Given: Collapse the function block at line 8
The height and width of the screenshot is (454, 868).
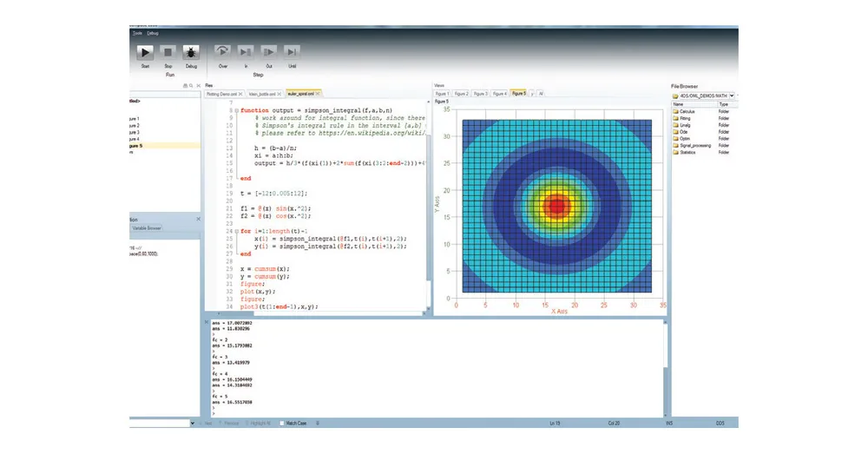Looking at the screenshot, I should point(236,111).
